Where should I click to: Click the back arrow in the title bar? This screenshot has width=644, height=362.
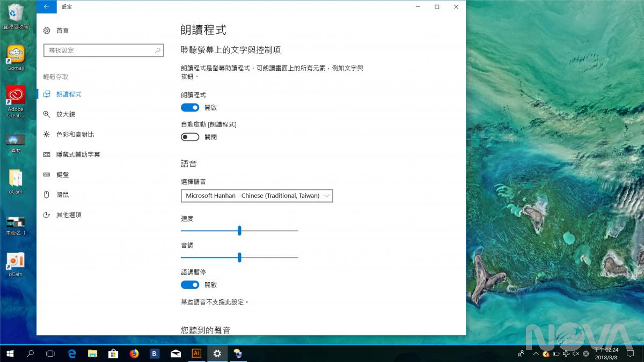(47, 7)
